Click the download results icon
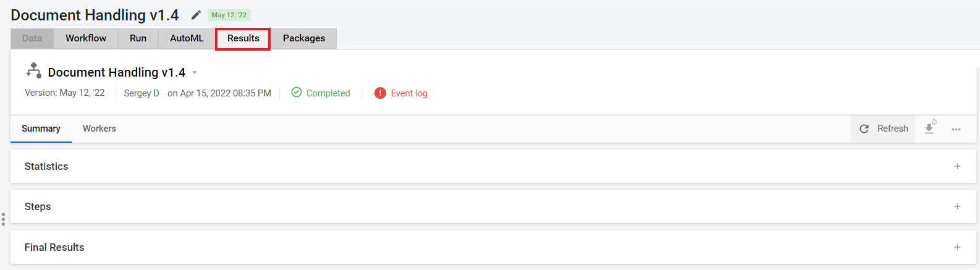 [x=929, y=127]
